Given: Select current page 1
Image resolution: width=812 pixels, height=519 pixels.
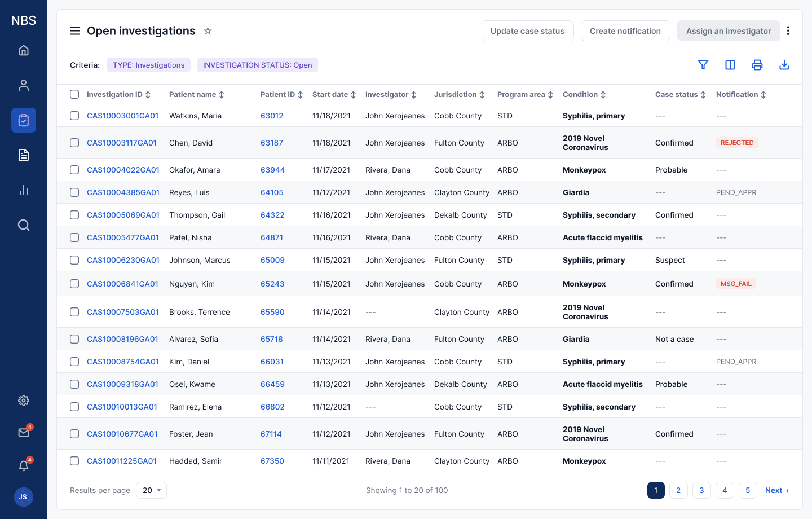Looking at the screenshot, I should (x=656, y=490).
